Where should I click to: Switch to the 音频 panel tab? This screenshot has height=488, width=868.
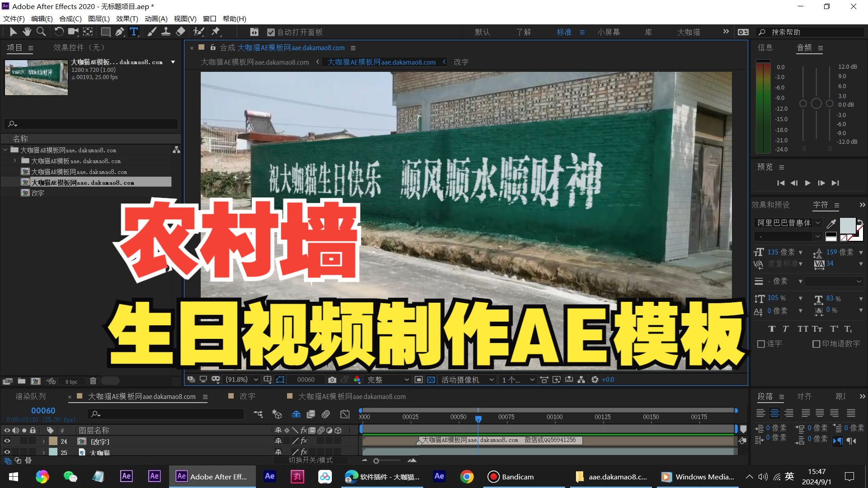click(804, 47)
